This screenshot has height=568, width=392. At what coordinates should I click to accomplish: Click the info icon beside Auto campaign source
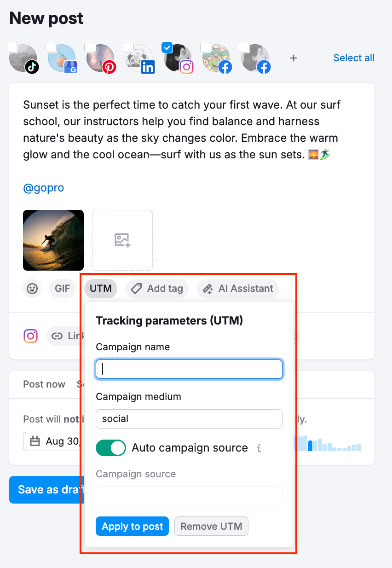pos(258,447)
